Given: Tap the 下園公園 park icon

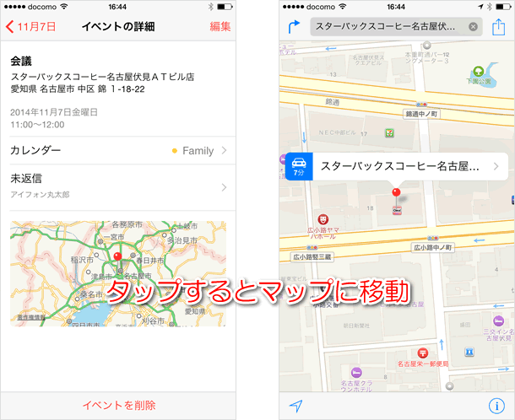Looking at the screenshot, I should click(478, 70).
